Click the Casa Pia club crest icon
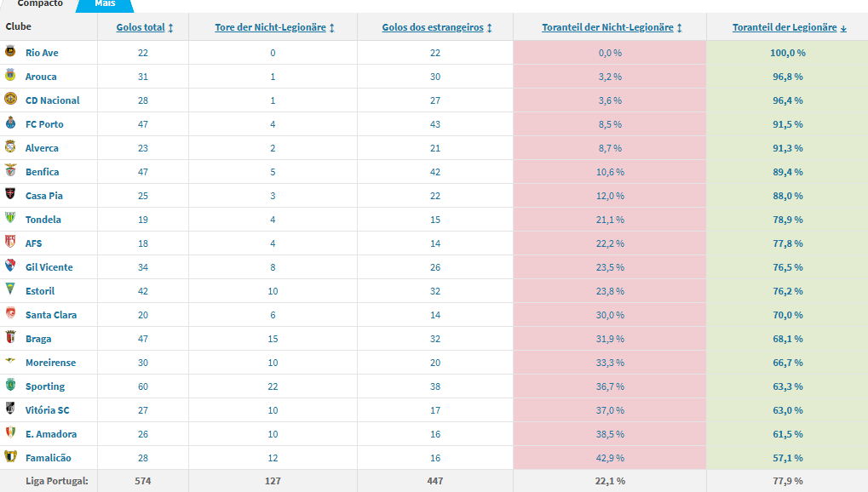This screenshot has width=868, height=492. coord(10,196)
